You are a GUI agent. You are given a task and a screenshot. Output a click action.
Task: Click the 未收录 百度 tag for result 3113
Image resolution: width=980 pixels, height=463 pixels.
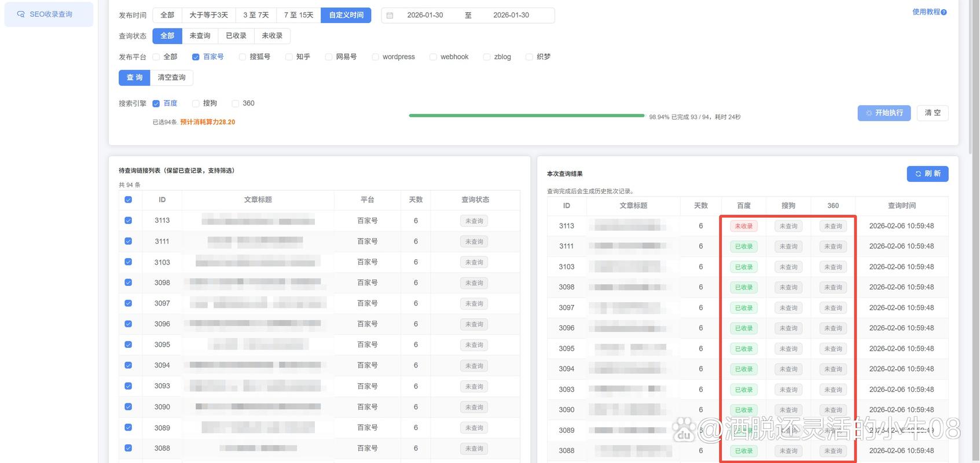tap(744, 226)
